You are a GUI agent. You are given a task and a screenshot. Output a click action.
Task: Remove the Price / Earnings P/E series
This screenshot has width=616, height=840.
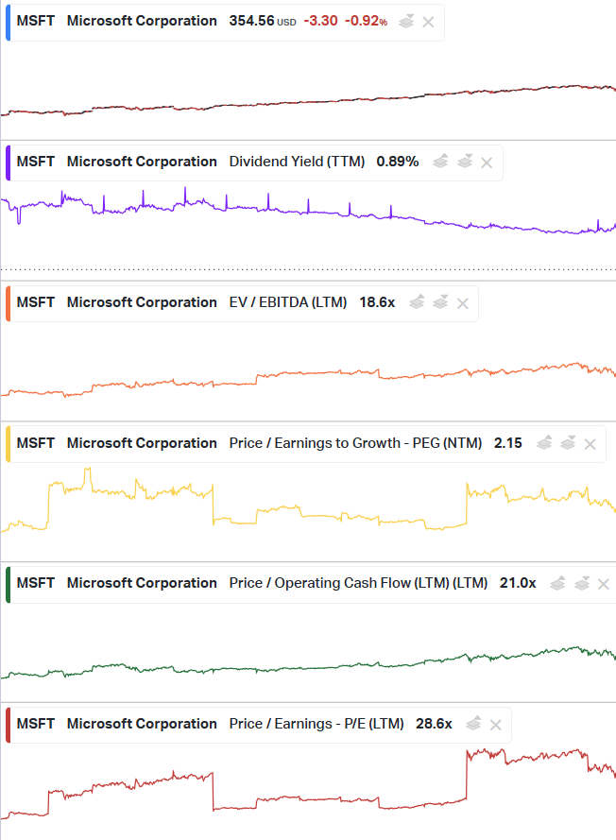click(x=496, y=725)
